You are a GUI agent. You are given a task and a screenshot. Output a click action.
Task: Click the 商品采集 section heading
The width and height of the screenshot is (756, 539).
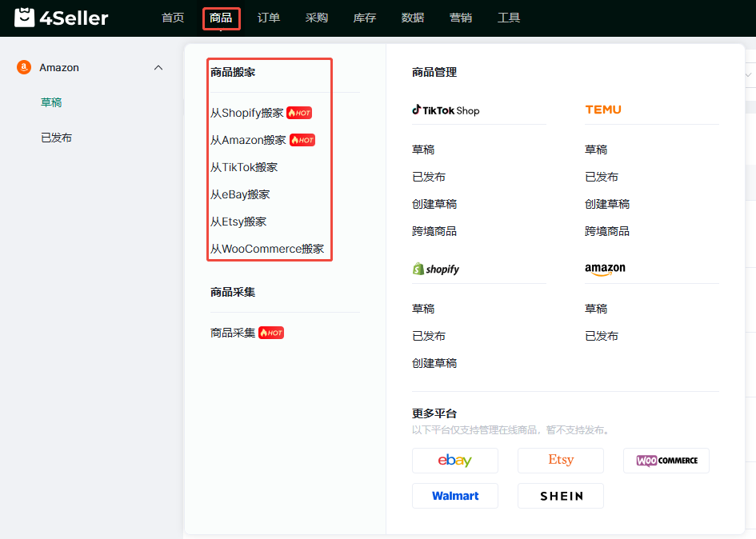pyautogui.click(x=233, y=292)
